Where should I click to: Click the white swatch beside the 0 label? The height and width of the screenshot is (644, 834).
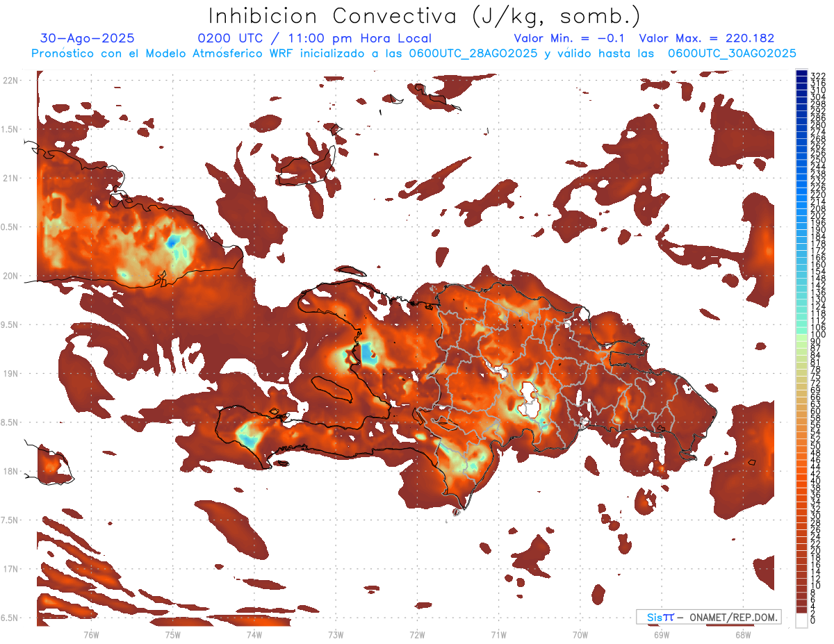(x=802, y=620)
